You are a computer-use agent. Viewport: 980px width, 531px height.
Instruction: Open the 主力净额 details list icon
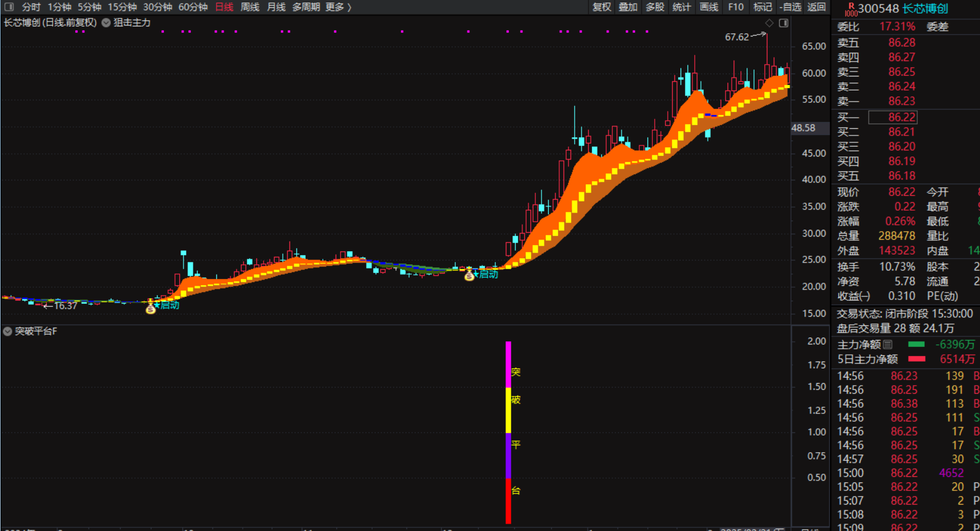[888, 344]
